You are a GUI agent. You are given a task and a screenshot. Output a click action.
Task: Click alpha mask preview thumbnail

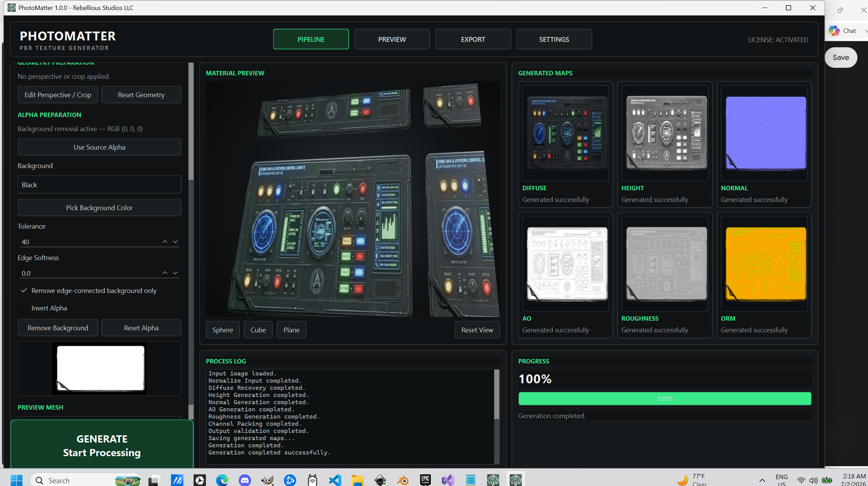pos(99,369)
